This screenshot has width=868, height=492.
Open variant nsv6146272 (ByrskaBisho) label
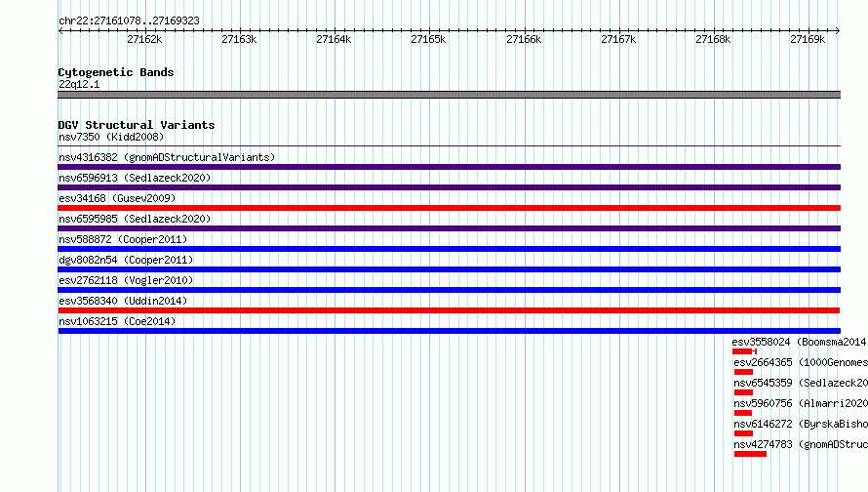tap(801, 424)
